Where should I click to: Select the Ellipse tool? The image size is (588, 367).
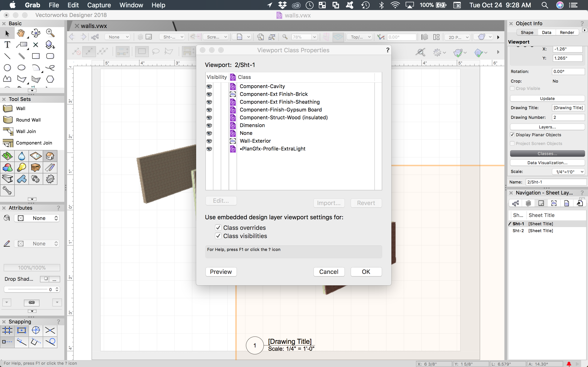(x=21, y=67)
